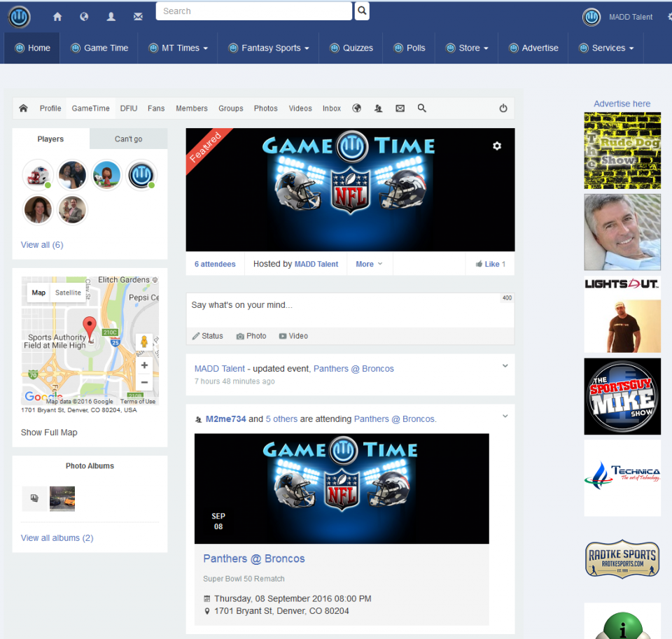Open the SportsGuy Mike Show ad
The width and height of the screenshot is (672, 639).
click(622, 396)
